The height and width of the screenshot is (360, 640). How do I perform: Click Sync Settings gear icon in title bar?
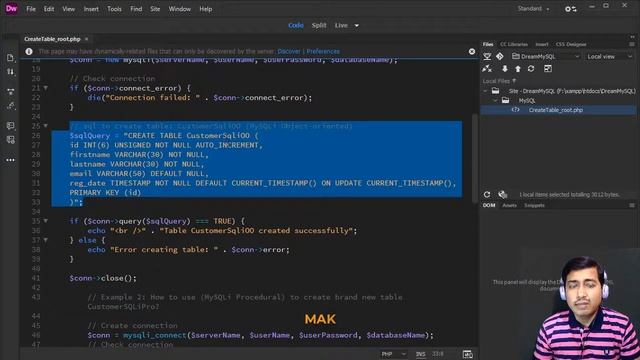[x=570, y=9]
